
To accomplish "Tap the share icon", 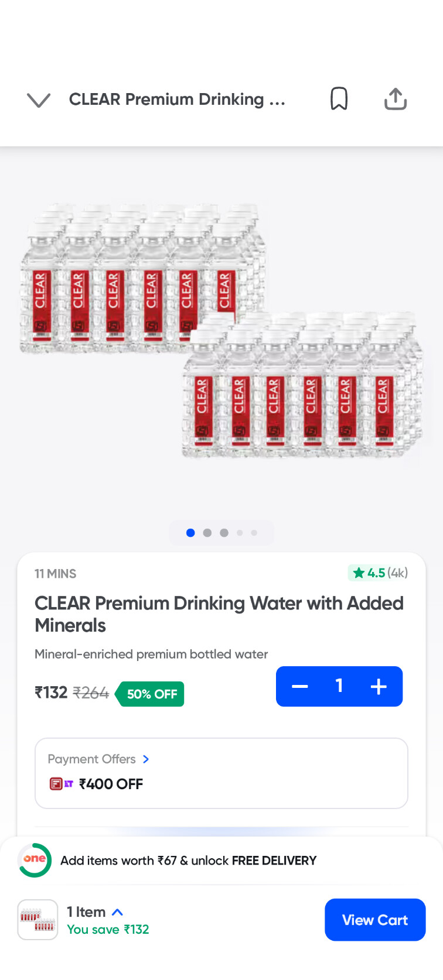I will click(x=396, y=99).
